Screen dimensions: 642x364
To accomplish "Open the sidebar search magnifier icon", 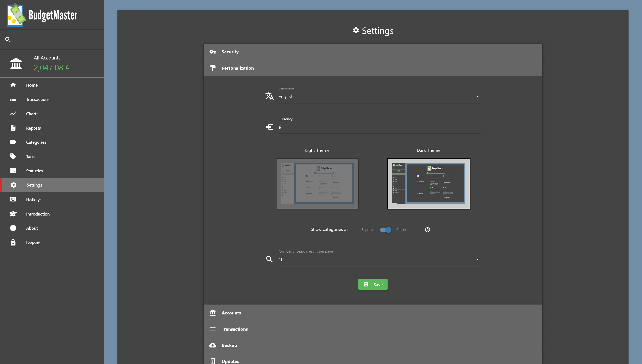I will click(8, 39).
